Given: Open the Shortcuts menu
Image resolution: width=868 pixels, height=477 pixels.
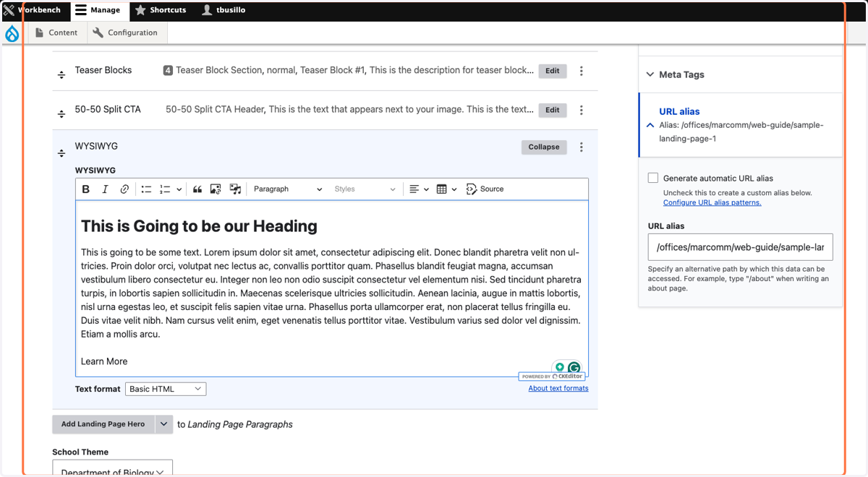Looking at the screenshot, I should coord(161,10).
